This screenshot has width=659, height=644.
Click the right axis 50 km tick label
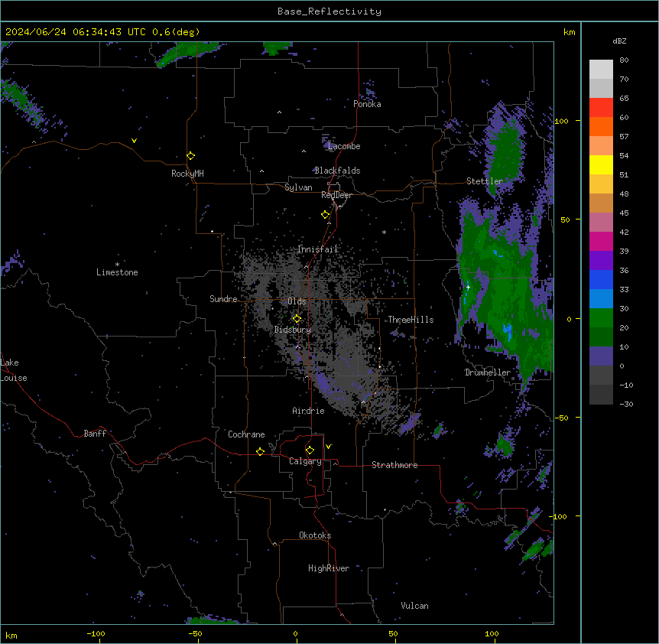[x=565, y=220]
